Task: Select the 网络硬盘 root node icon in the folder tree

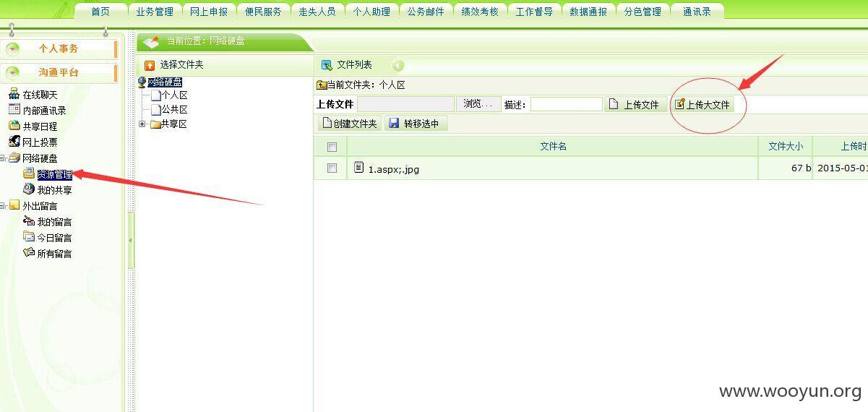Action: pyautogui.click(x=142, y=82)
